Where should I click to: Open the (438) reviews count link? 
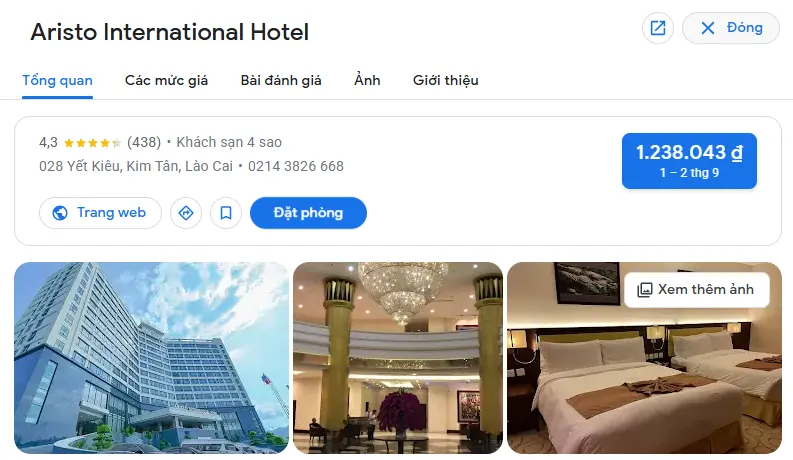pos(144,143)
